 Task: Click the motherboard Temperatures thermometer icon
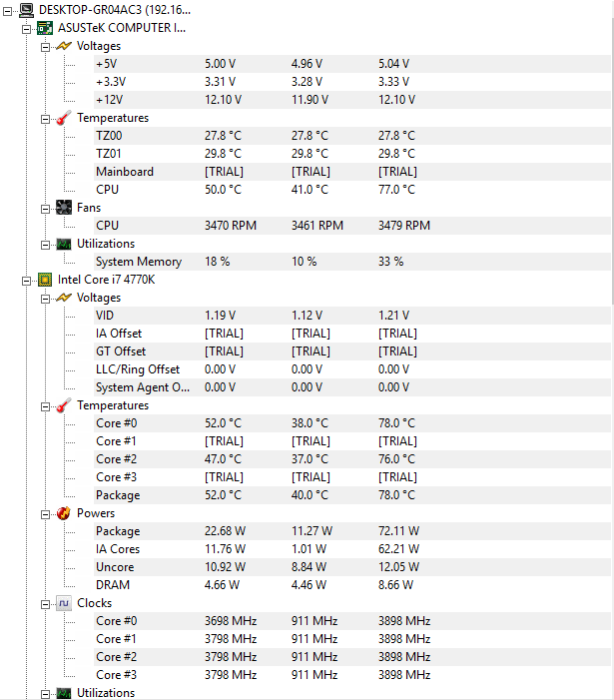(x=64, y=118)
